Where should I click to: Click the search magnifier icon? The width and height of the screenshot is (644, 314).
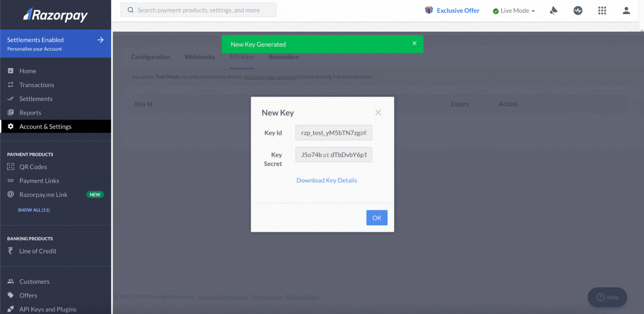coord(131,10)
